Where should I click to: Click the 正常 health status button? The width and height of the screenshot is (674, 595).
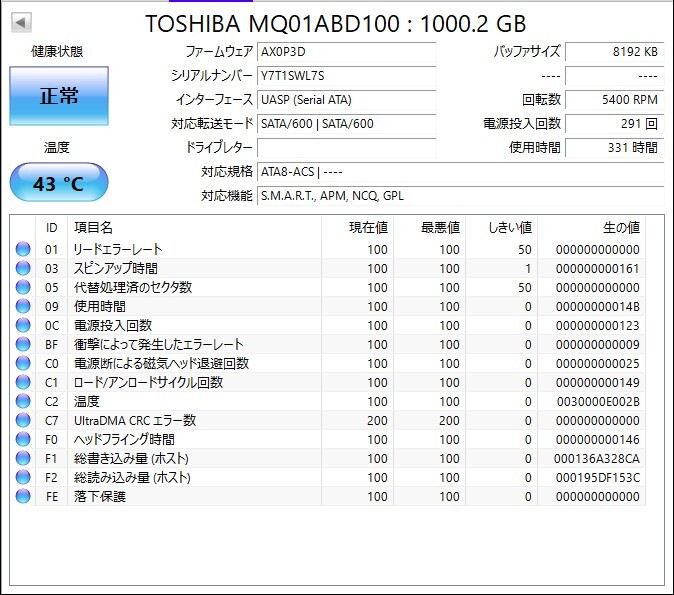(59, 96)
